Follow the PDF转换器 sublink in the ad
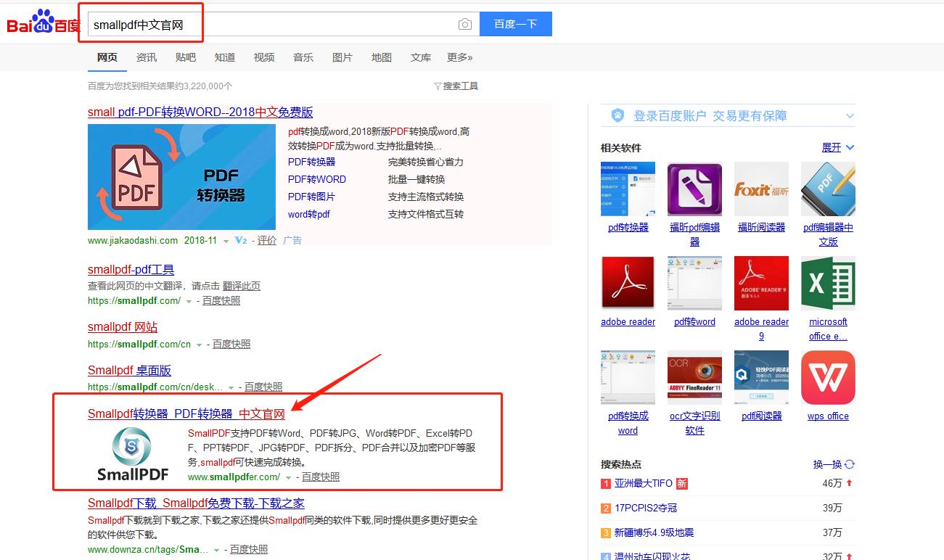Viewport: 944px width, 560px height. coord(312,162)
